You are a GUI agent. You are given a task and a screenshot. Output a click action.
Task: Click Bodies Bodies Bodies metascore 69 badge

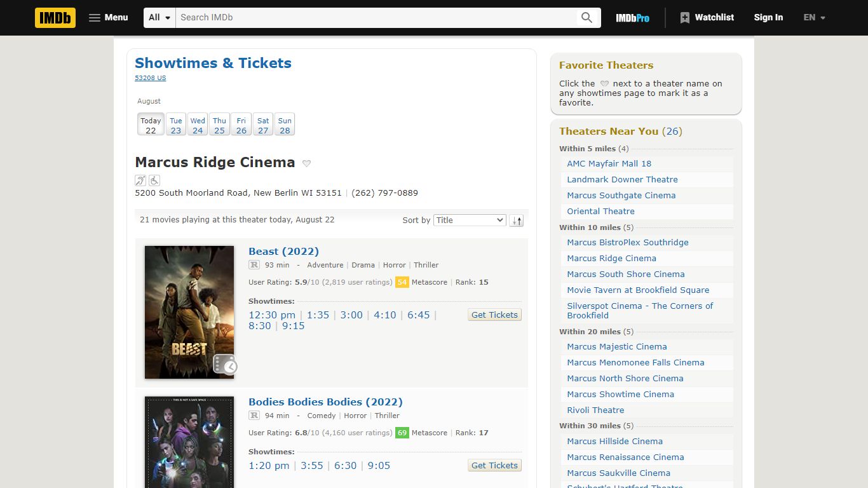[402, 433]
